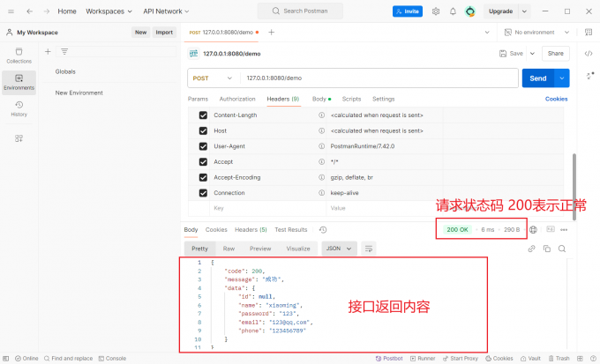Viewport: 600px width, 364px height.
Task: Open the Test Results response tab
Action: point(291,230)
